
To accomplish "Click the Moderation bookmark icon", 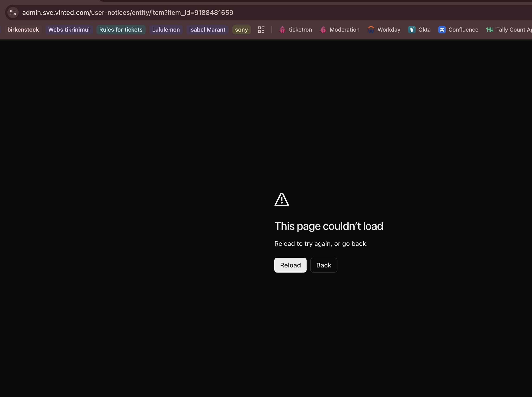I will pos(323,29).
